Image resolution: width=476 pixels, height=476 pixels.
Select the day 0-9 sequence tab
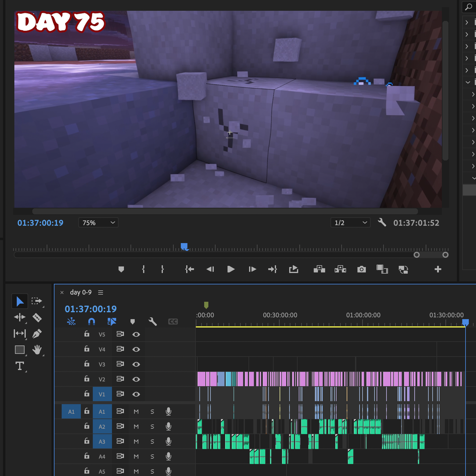(x=81, y=292)
